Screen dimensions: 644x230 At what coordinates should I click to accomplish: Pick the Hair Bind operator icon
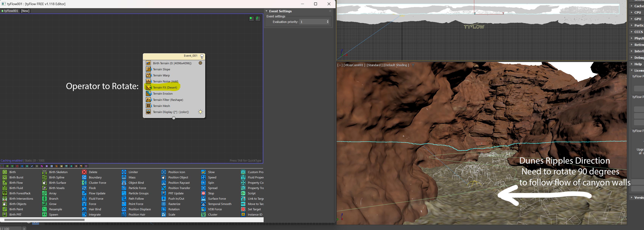(84, 209)
